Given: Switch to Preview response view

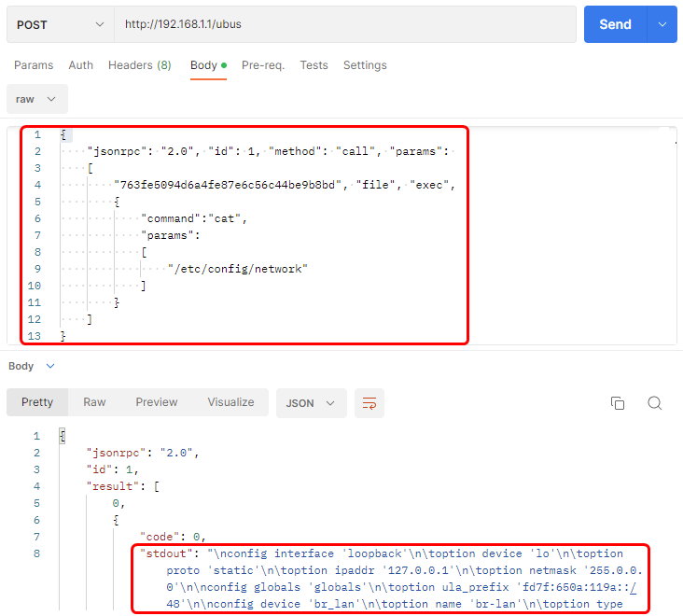Looking at the screenshot, I should click(157, 402).
